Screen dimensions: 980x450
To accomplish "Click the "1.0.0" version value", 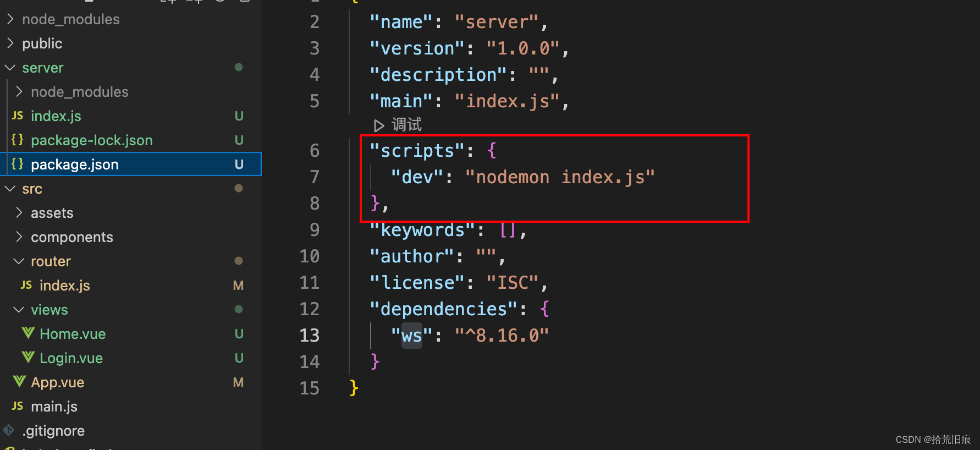I will click(523, 48).
